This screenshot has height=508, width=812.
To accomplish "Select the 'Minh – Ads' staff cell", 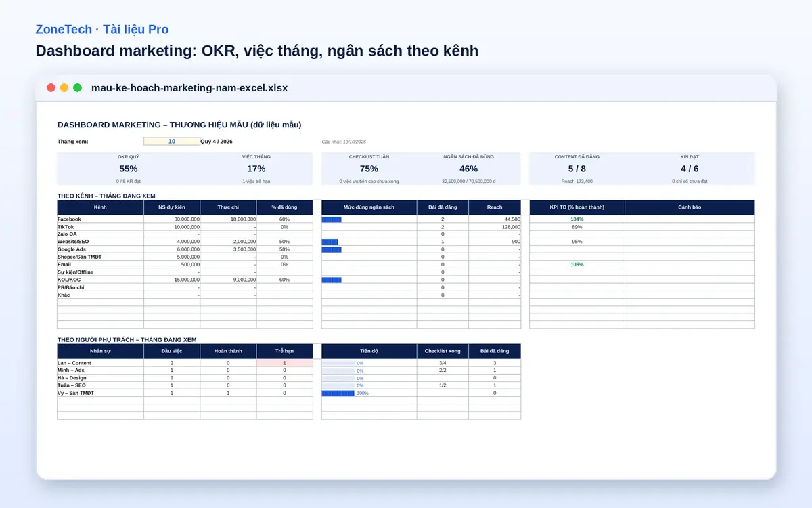I will (x=100, y=371).
